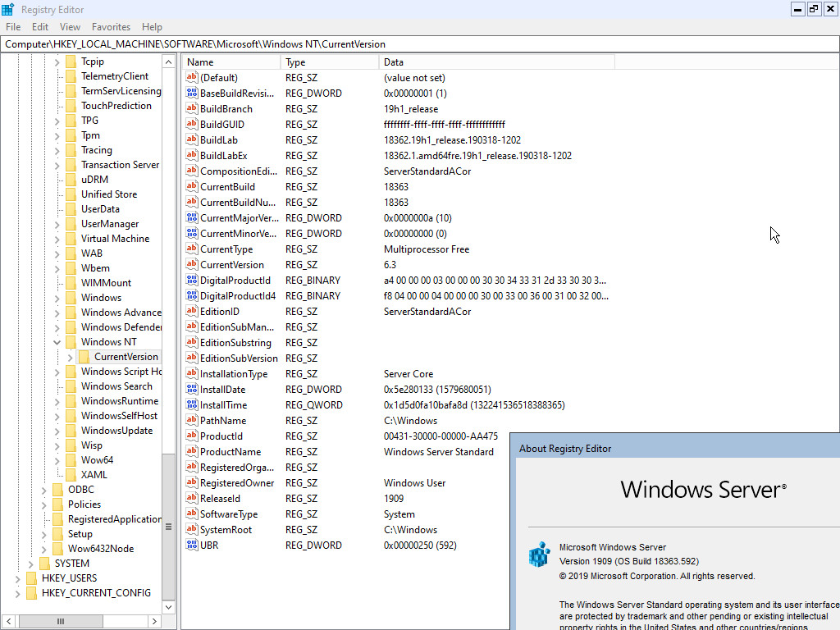Screen dimensions: 840x630
Task: Select the TelemetryClient key
Action: (x=115, y=76)
